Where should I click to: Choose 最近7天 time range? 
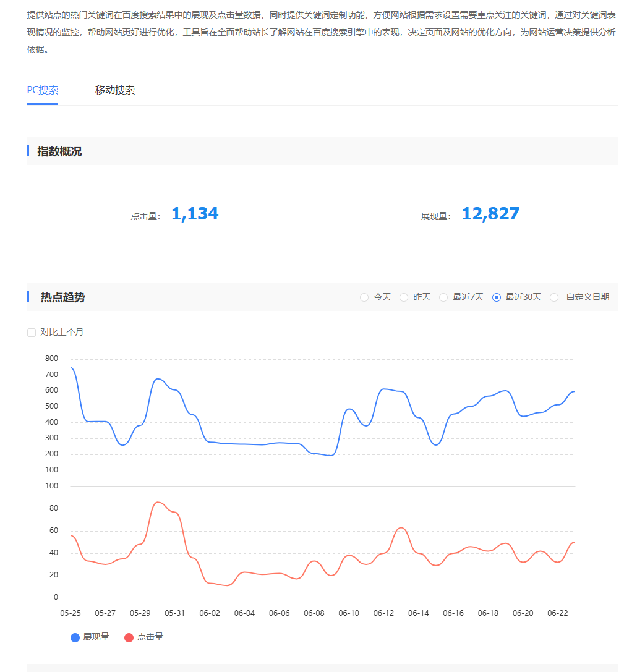coord(443,297)
